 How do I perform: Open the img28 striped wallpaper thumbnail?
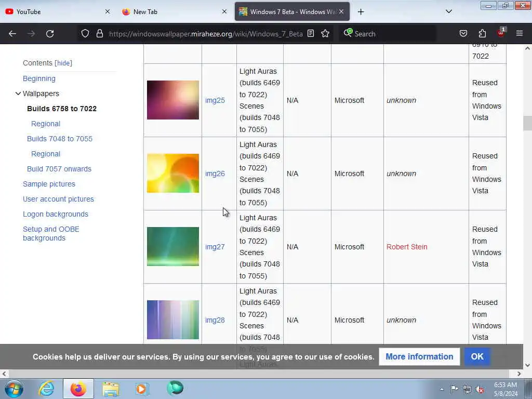tap(173, 320)
